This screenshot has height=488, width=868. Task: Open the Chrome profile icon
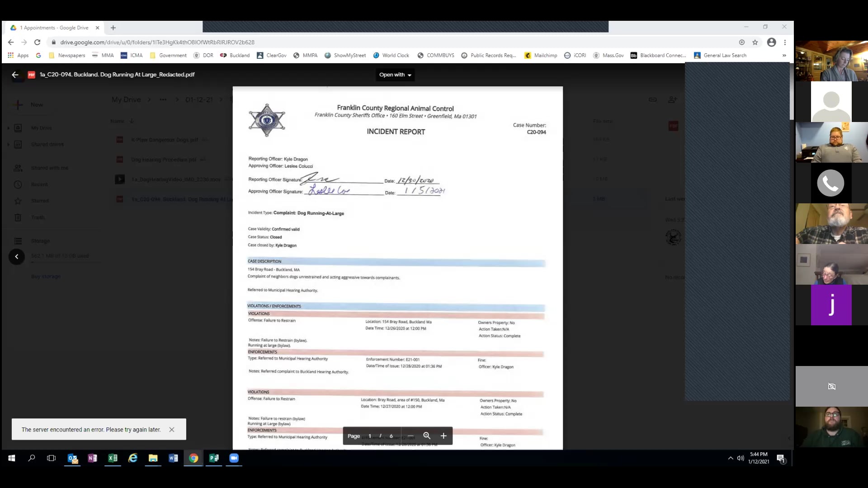pos(771,42)
